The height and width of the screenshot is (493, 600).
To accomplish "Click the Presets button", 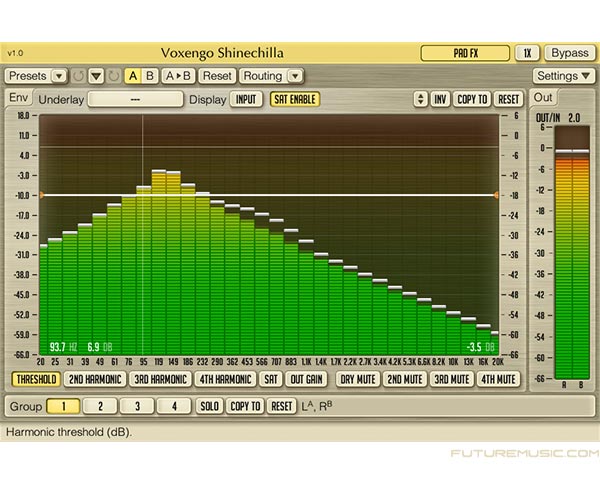I will point(28,76).
